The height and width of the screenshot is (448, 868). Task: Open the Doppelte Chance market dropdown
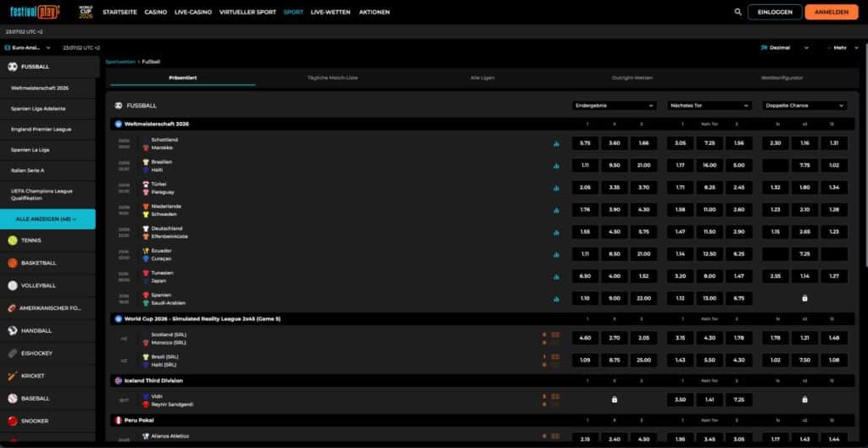[804, 105]
